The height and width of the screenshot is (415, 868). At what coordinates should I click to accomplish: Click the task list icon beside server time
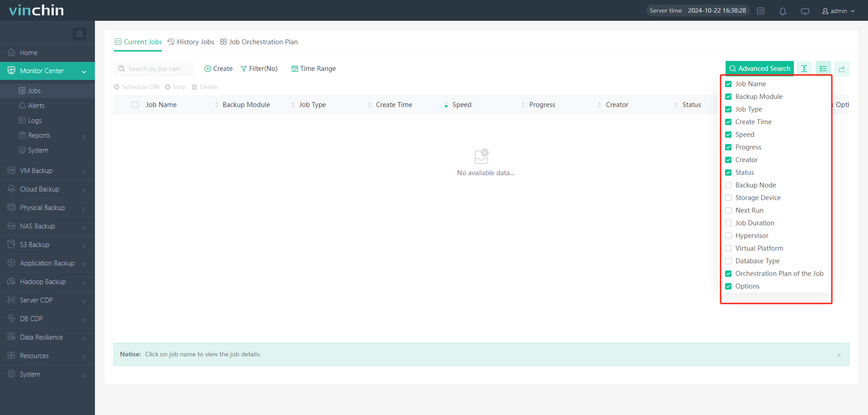coord(761,11)
